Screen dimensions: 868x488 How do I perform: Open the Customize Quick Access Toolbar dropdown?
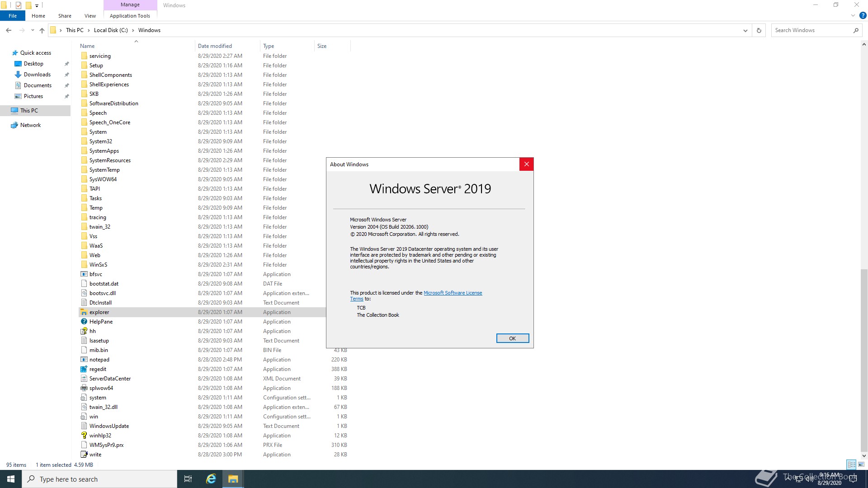pos(37,6)
